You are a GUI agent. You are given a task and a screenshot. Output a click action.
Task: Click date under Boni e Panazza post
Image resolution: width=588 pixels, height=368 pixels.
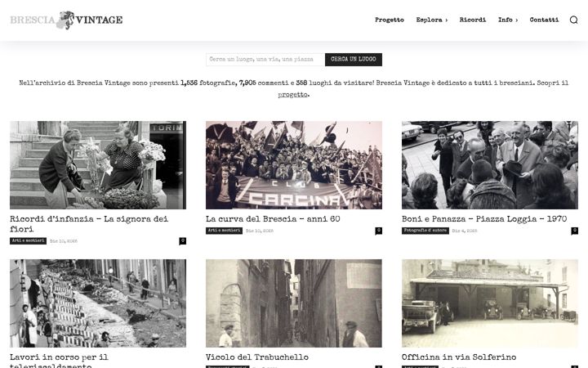(x=464, y=231)
